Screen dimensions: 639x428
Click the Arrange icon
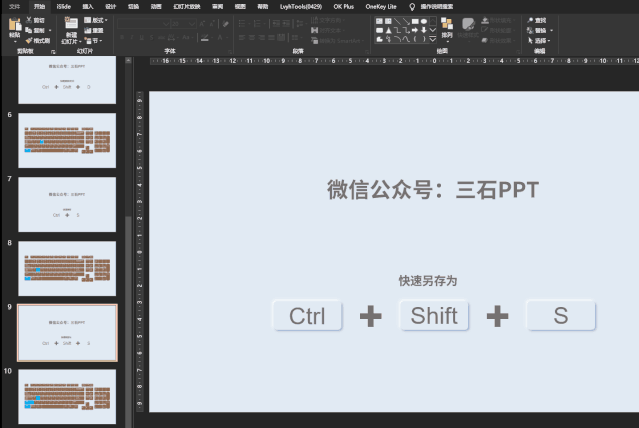[447, 24]
